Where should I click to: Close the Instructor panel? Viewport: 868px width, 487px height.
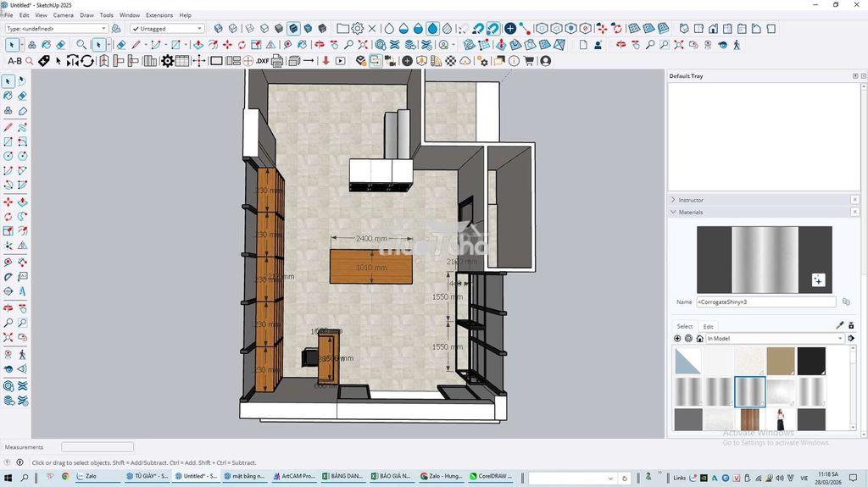point(854,200)
